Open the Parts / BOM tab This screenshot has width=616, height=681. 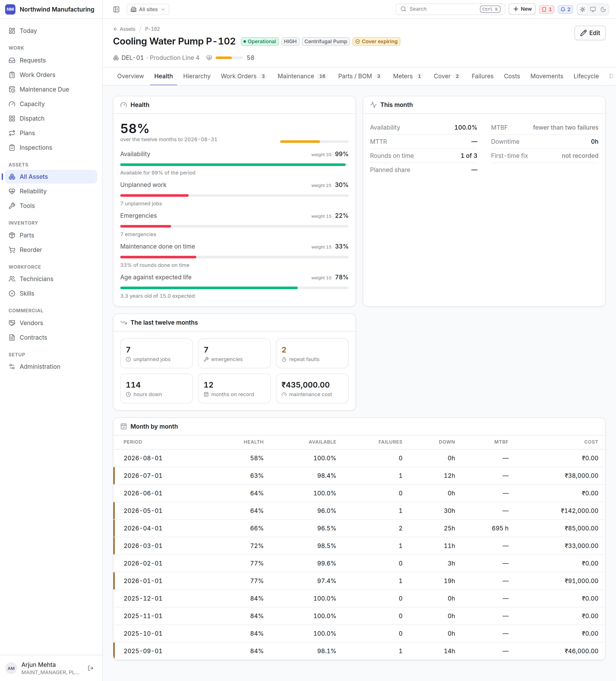click(x=360, y=76)
